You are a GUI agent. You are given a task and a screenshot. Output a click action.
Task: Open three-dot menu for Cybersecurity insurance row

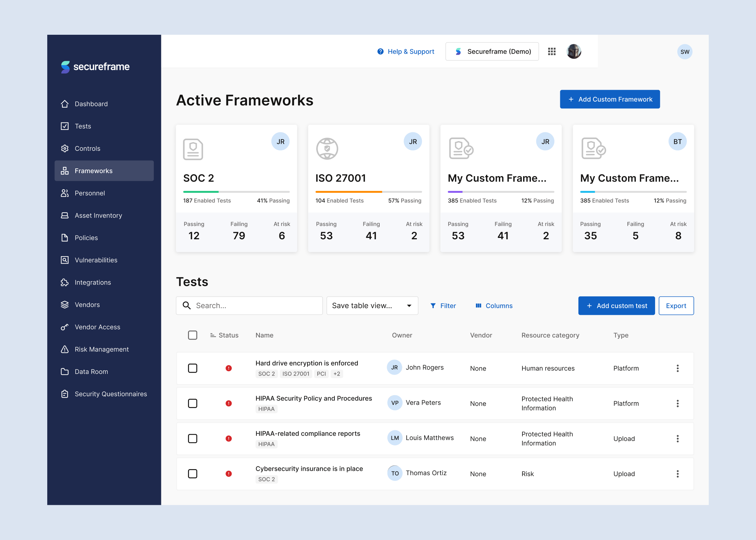[677, 474]
